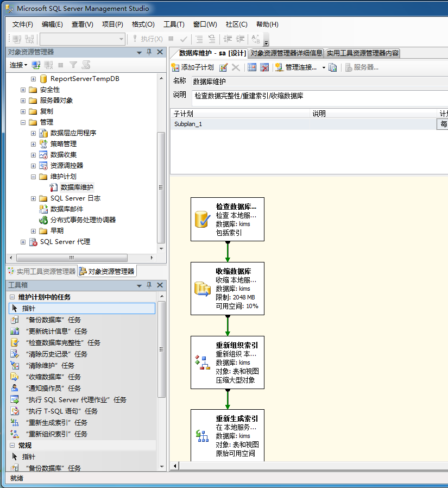Expand the 服务器对象 folder
This screenshot has height=488, width=448.
point(23,101)
